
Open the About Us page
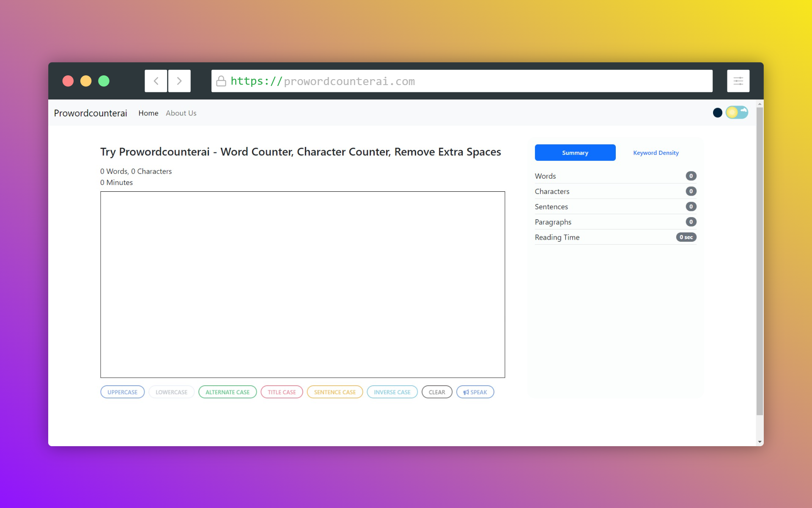click(181, 113)
